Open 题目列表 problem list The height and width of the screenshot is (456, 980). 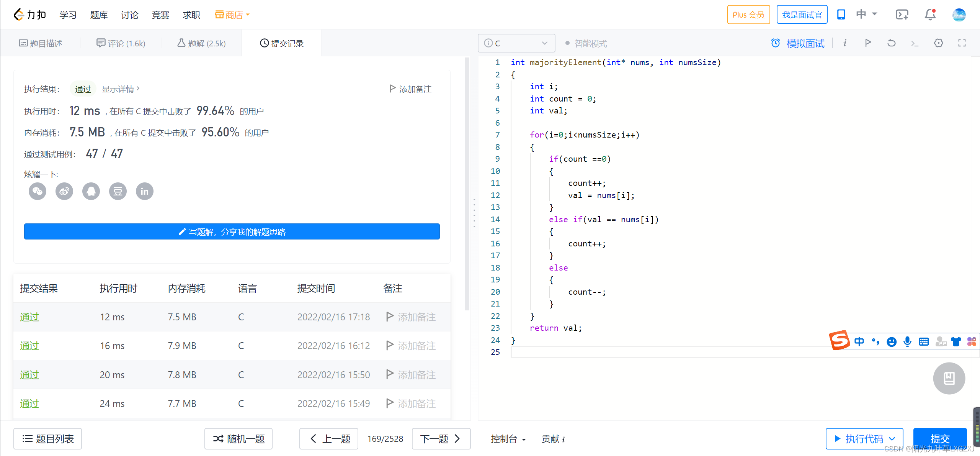point(47,439)
